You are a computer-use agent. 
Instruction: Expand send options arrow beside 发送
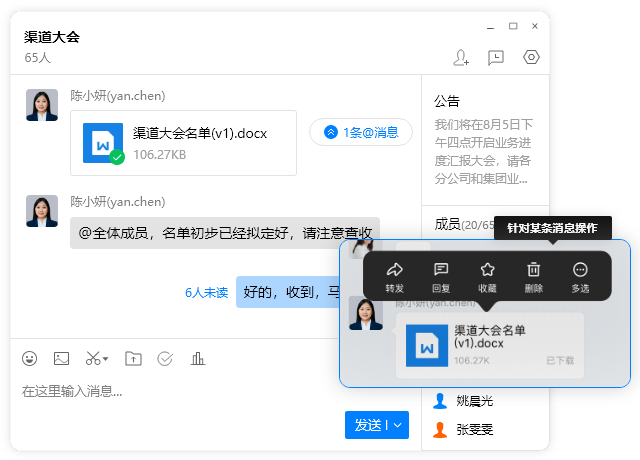[x=398, y=425]
